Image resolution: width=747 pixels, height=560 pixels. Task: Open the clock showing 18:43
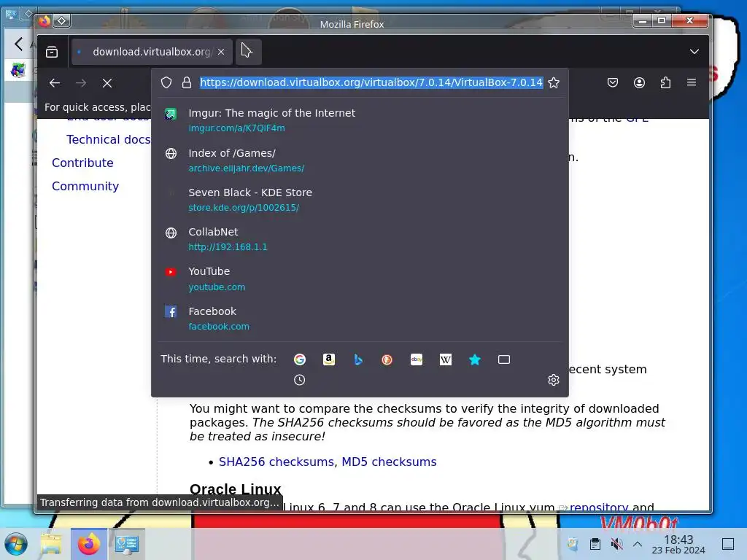(678, 544)
